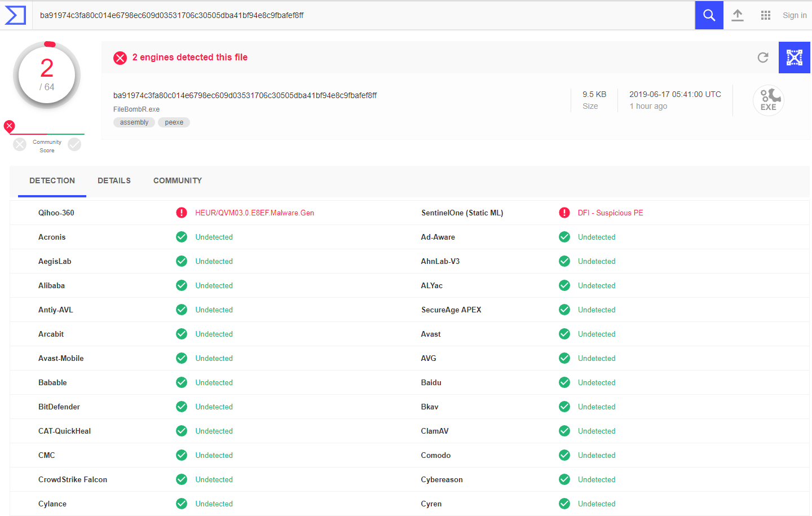Click the SentinelOne (Static ML) engine name
Viewport: 812px width, 516px height.
tap(462, 213)
